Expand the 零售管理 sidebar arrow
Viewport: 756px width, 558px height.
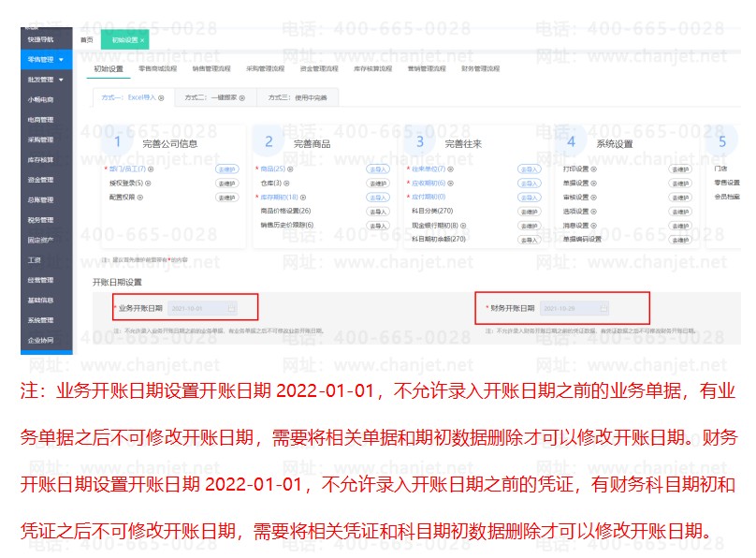tap(61, 59)
